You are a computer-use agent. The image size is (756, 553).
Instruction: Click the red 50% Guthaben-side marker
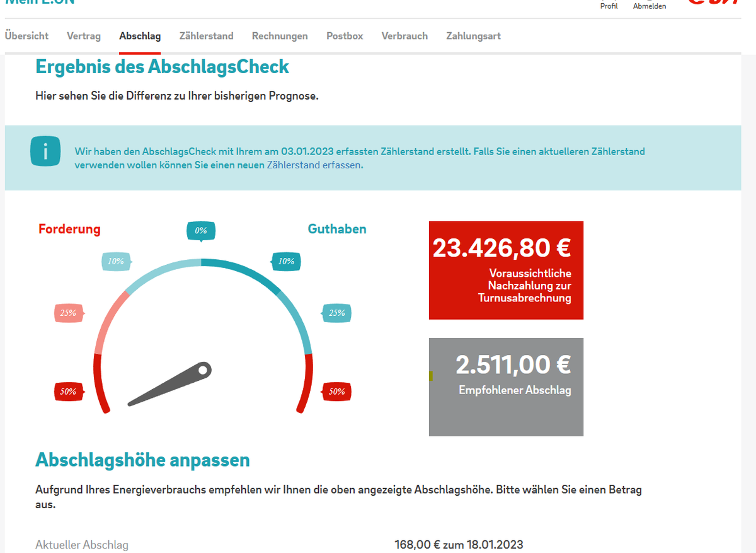click(336, 392)
